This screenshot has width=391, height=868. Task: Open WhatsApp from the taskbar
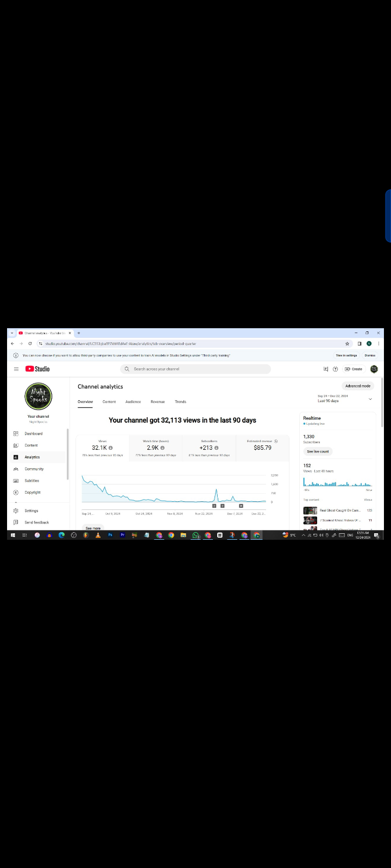195,535
